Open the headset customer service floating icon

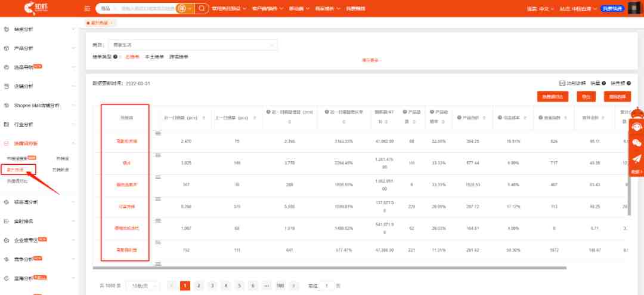[x=636, y=127]
